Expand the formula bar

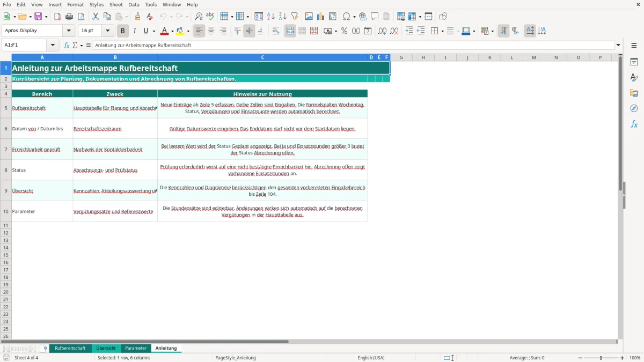[x=618, y=45]
